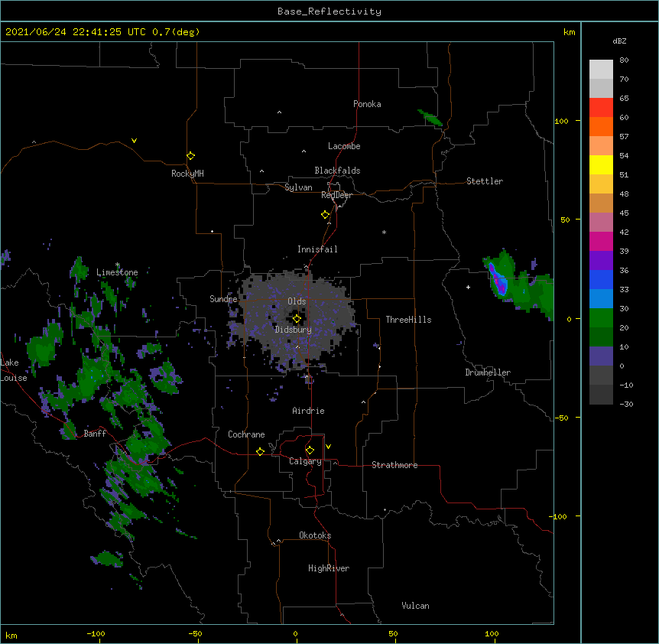Select the yellow v marker beside the Calgary diamond
Image resolution: width=659 pixels, height=644 pixels.
(x=328, y=447)
